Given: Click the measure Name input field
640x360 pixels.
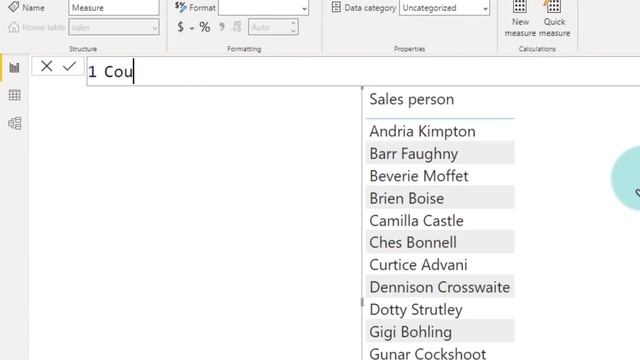Looking at the screenshot, I should pyautogui.click(x=114, y=8).
